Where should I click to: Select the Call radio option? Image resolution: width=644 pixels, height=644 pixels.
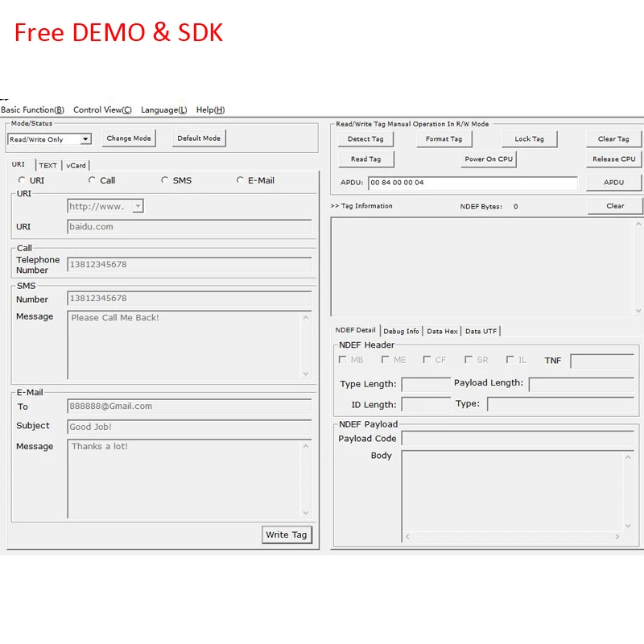pyautogui.click(x=91, y=180)
